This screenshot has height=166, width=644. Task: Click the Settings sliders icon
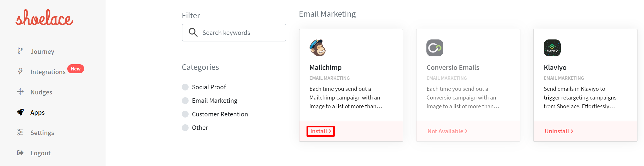(x=20, y=132)
